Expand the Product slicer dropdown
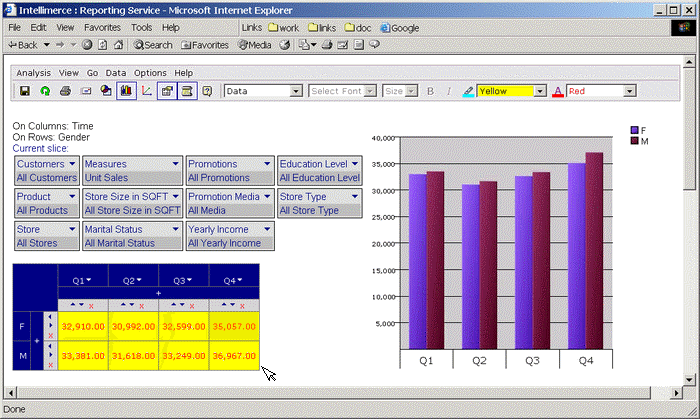Viewport: 700px width, 419px height. [72, 196]
